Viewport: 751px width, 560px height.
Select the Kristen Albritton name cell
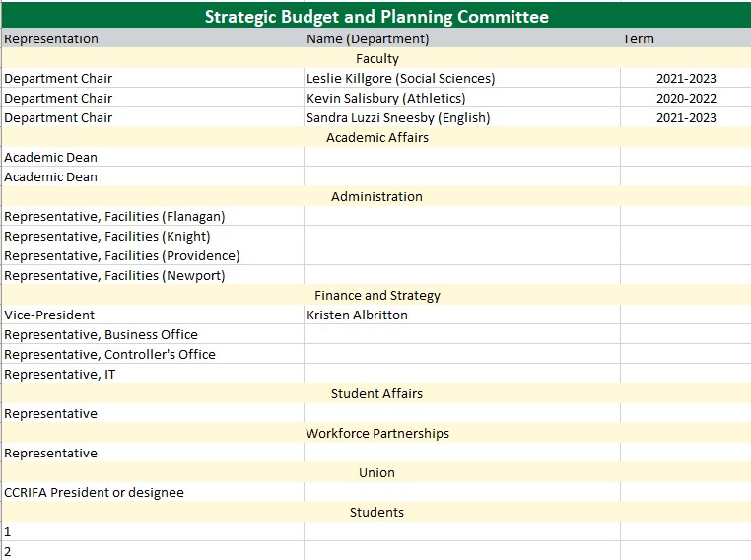357,315
